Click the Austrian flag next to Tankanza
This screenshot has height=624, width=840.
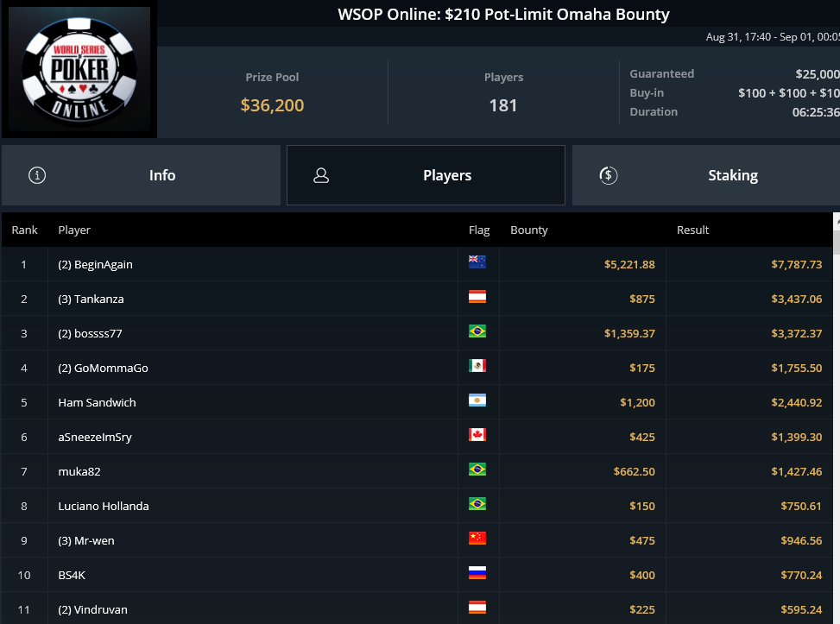477,296
